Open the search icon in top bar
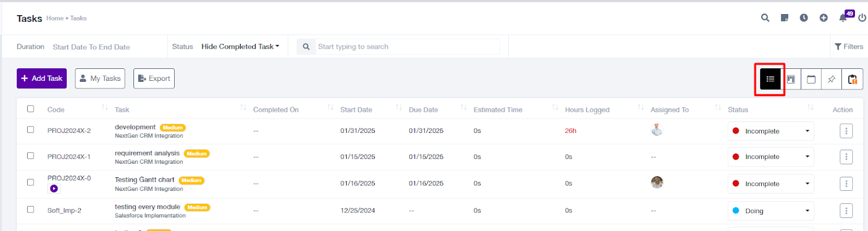The image size is (868, 231). coord(765,18)
